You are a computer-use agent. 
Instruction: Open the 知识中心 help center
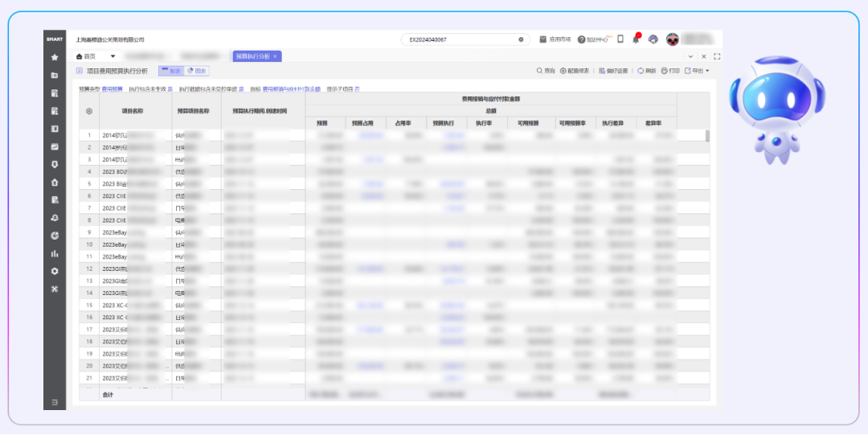(x=595, y=39)
